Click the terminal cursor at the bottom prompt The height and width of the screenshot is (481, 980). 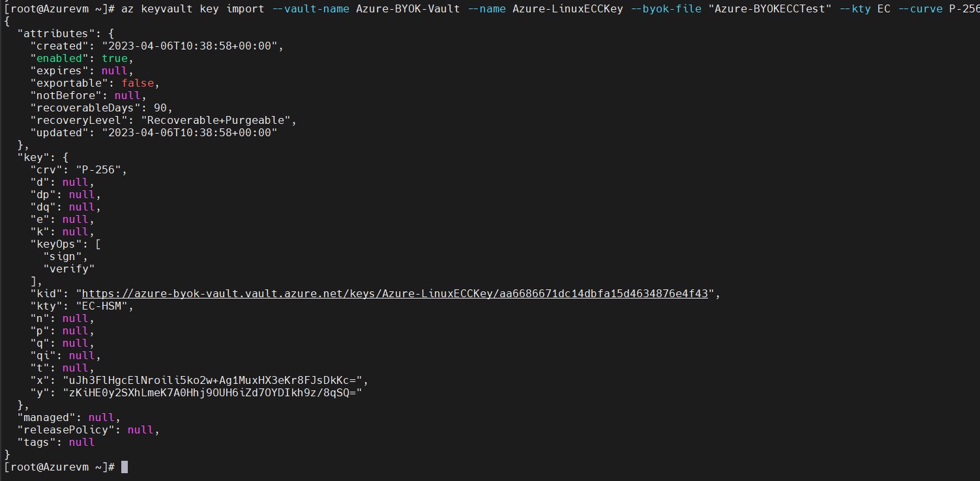click(125, 467)
